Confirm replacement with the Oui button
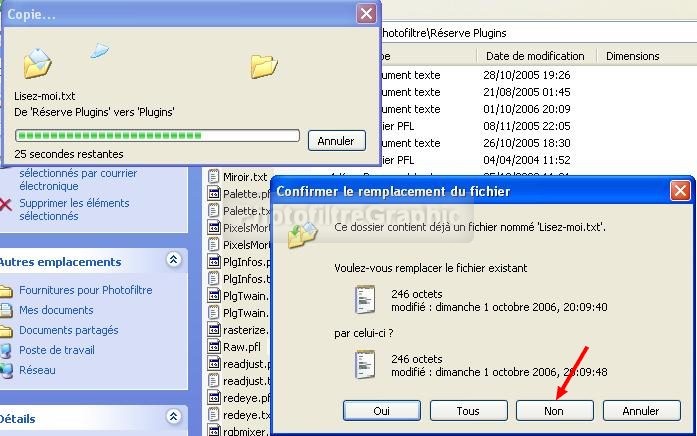 (381, 411)
